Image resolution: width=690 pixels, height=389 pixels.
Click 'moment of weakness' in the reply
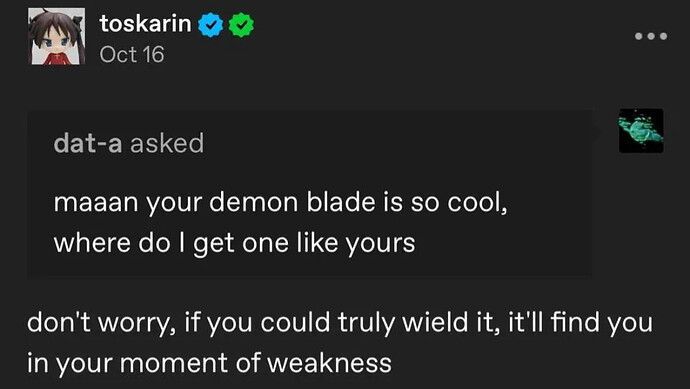256,363
